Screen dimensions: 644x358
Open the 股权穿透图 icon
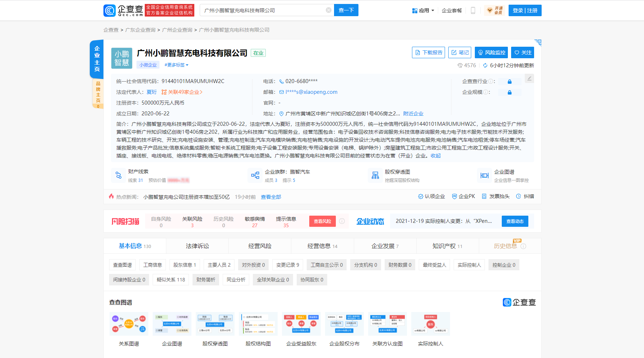pyautogui.click(x=375, y=175)
